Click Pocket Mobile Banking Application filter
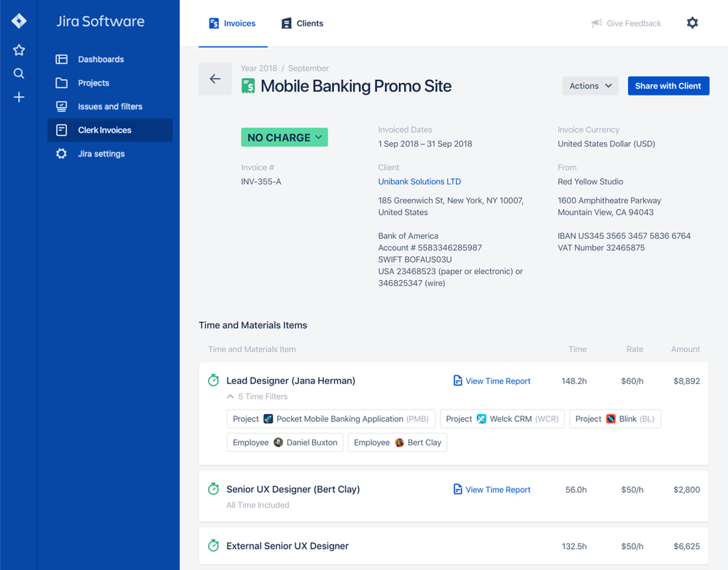The image size is (728, 570). click(x=331, y=419)
